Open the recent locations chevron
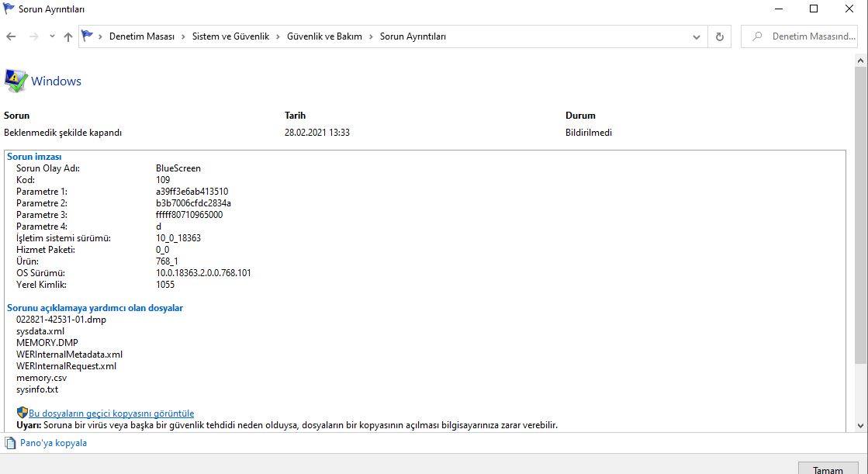Viewport: 868px width, 474px height. point(52,36)
